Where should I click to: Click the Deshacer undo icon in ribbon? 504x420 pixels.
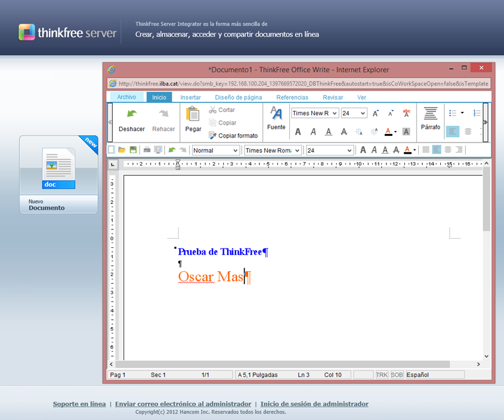click(132, 113)
